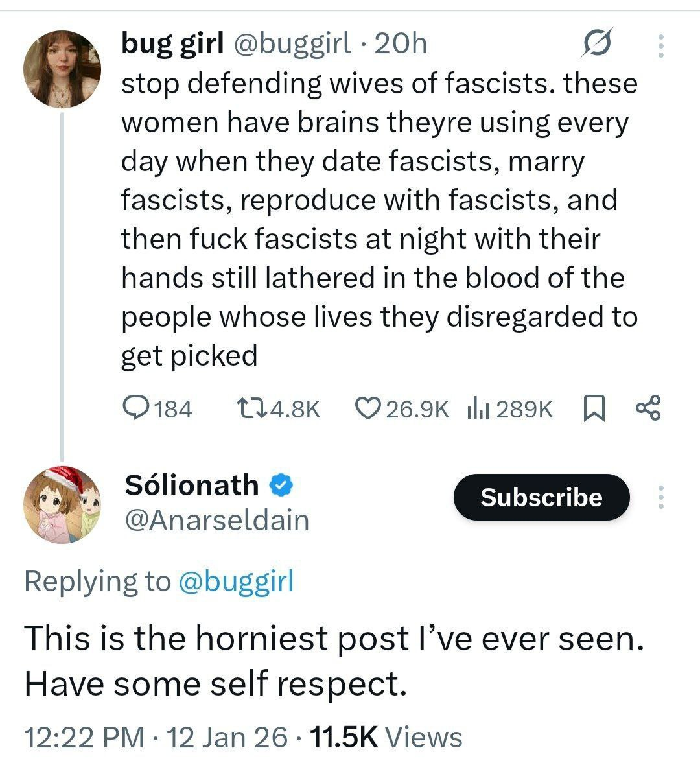Open the @buggirl link in Replying to
The image size is (700, 774).
point(235,581)
